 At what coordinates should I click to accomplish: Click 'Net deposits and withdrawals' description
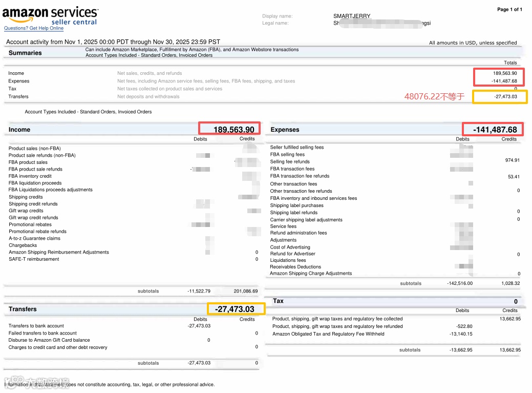[x=148, y=97]
